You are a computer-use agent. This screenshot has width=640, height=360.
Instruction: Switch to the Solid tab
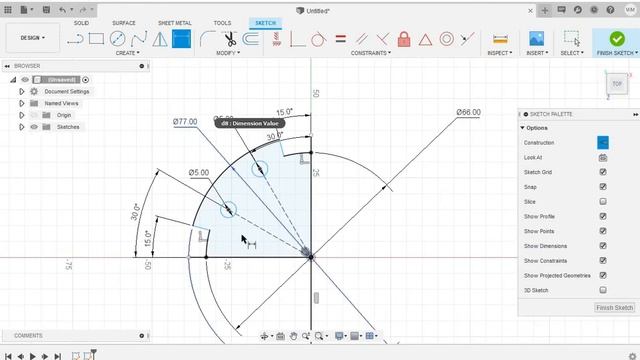(81, 23)
